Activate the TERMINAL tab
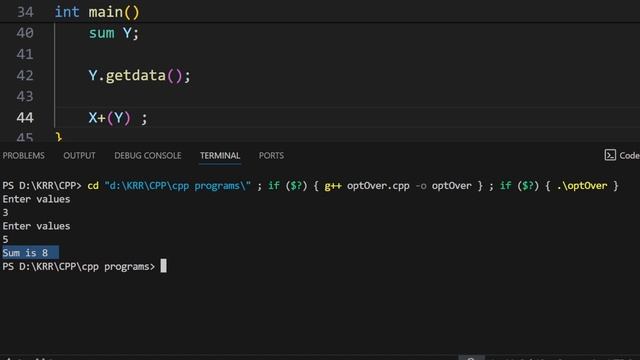Viewport: 640px width, 360px height. [220, 156]
